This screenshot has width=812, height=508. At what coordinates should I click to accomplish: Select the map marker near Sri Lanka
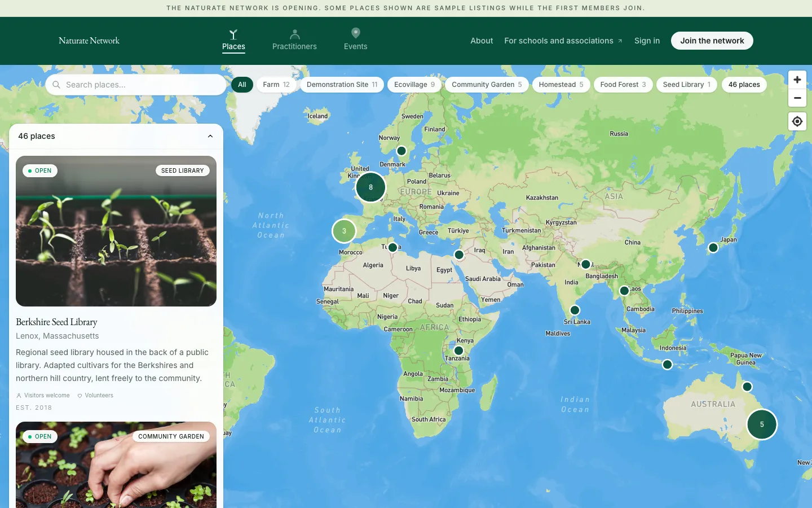(575, 310)
